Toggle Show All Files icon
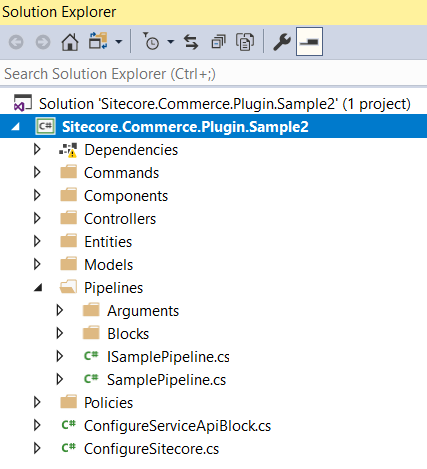The image size is (427, 469). coord(245,42)
